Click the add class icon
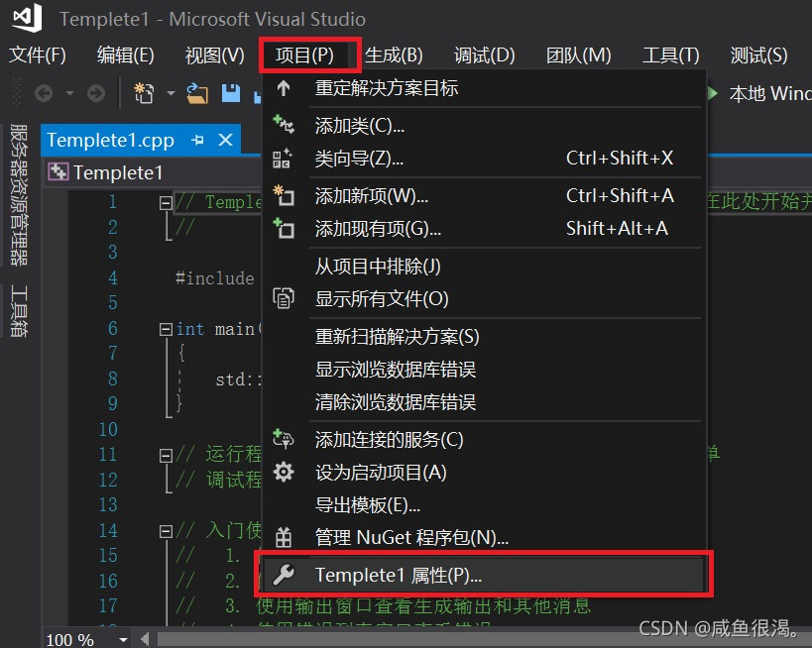The image size is (812, 648). point(284,124)
